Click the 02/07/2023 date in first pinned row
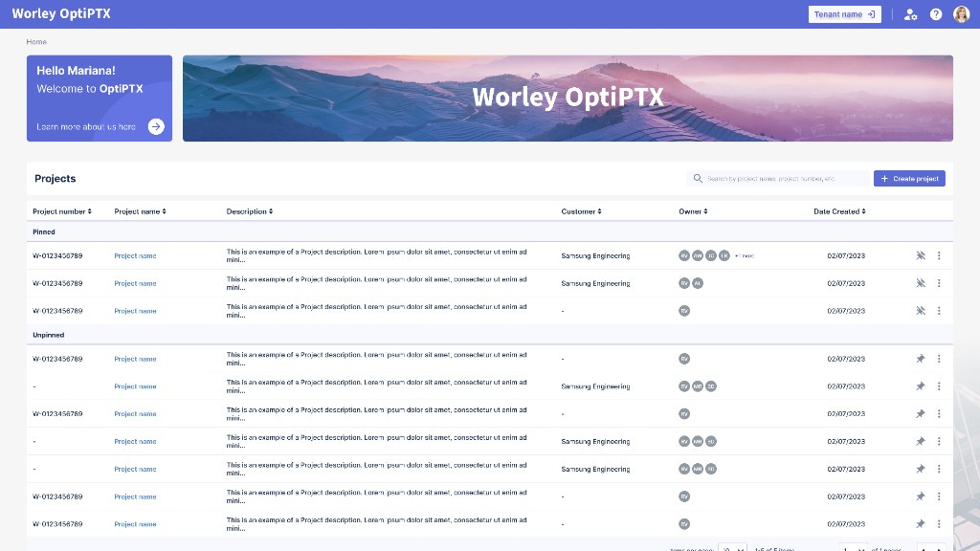 pos(846,255)
